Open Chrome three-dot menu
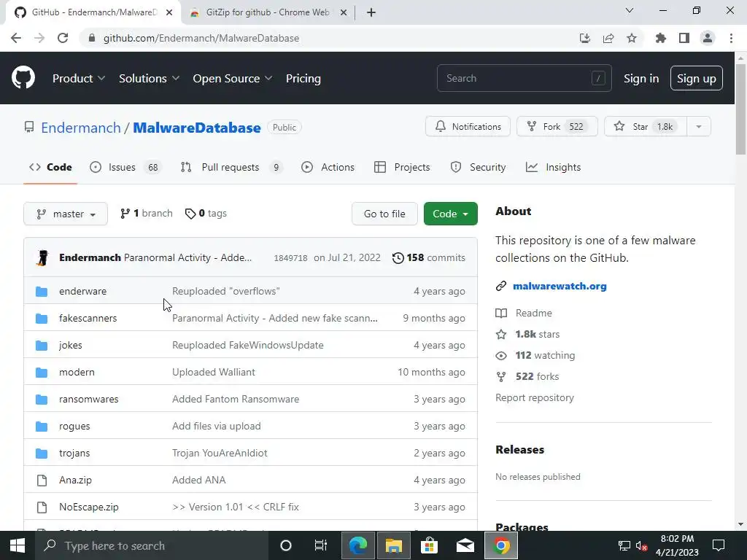 [731, 38]
